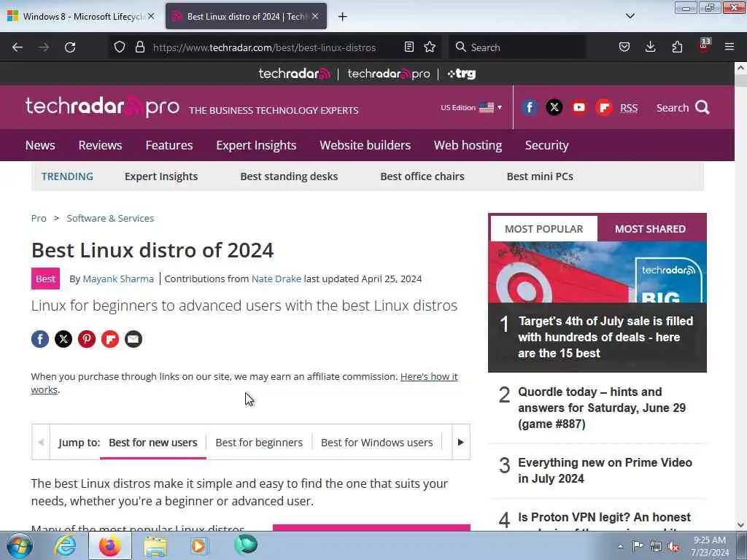Viewport: 747px width, 560px height.
Task: Open Windows Explorer folder on taskbar
Action: (155, 545)
